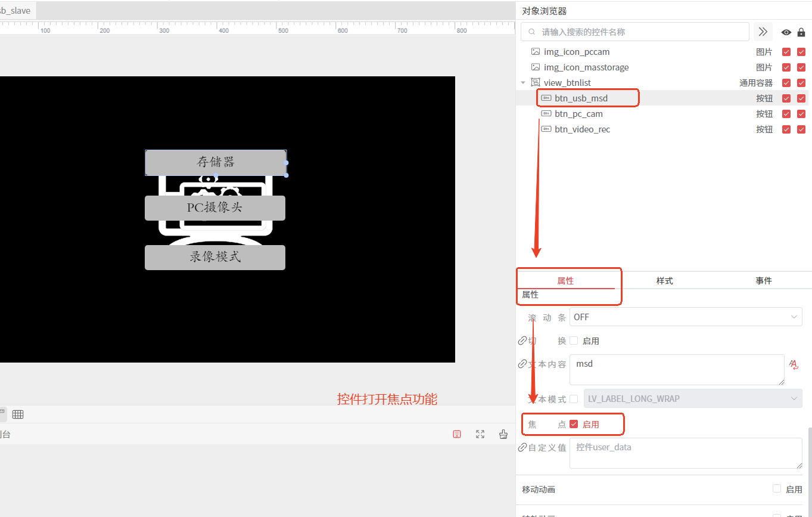Viewport: 812px width, 517px height.
Task: Select the PC摄像头 button on canvas
Action: click(x=215, y=208)
